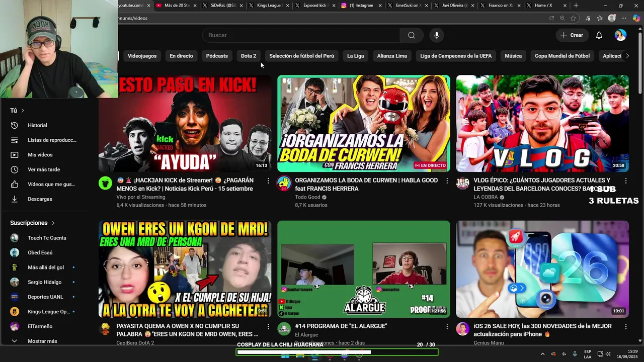
Task: Click the Crear button
Action: (572, 35)
